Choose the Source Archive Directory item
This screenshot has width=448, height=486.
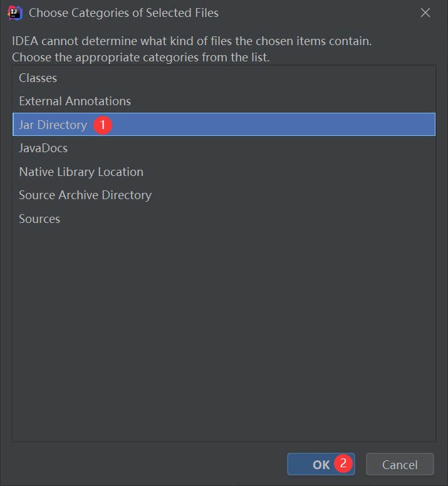click(x=224, y=195)
